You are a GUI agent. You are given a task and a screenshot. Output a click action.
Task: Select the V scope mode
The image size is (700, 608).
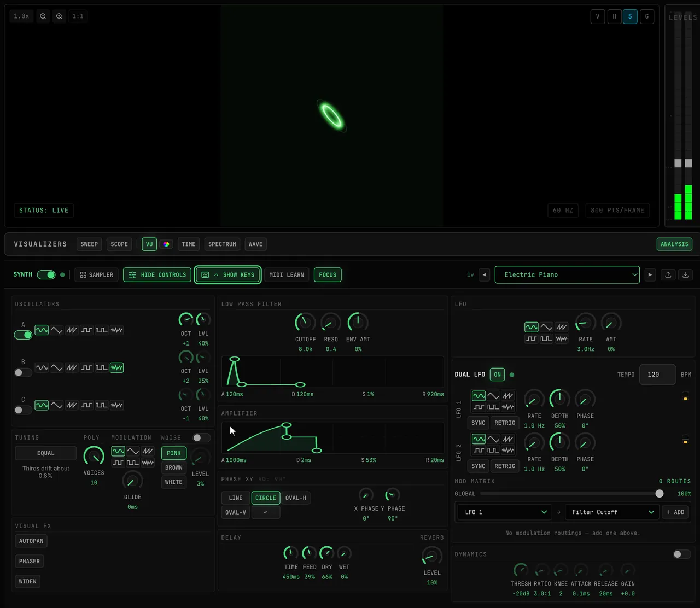pos(598,16)
